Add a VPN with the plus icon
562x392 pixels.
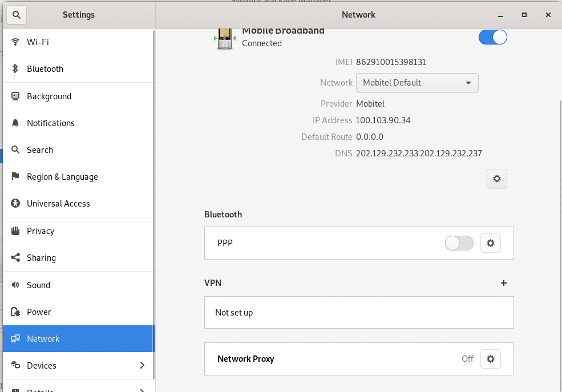point(504,283)
